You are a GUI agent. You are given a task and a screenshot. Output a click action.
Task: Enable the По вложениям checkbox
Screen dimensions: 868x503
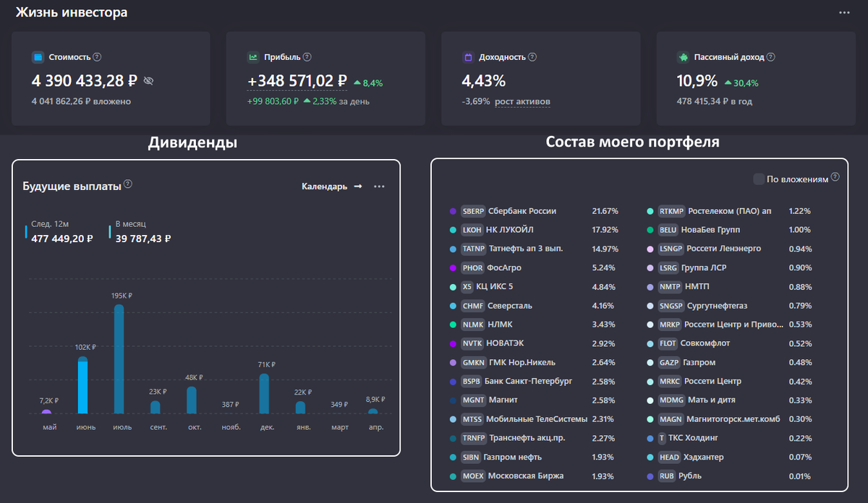pos(759,179)
